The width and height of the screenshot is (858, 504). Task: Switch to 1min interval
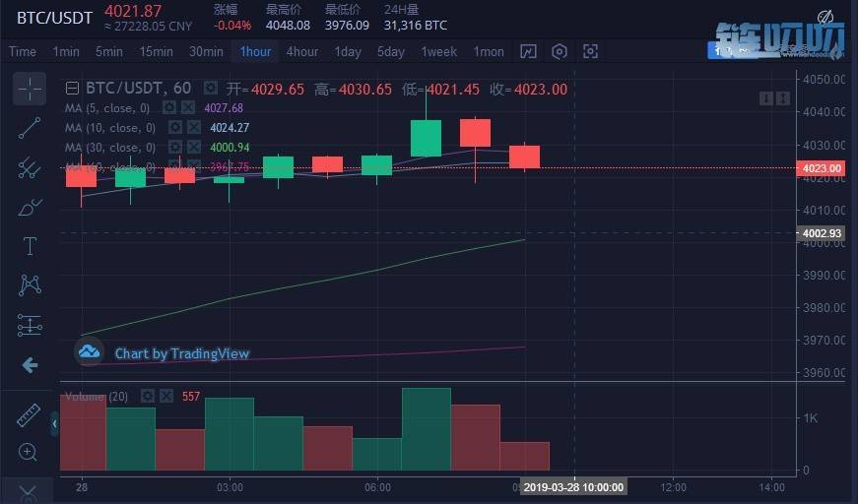66,51
